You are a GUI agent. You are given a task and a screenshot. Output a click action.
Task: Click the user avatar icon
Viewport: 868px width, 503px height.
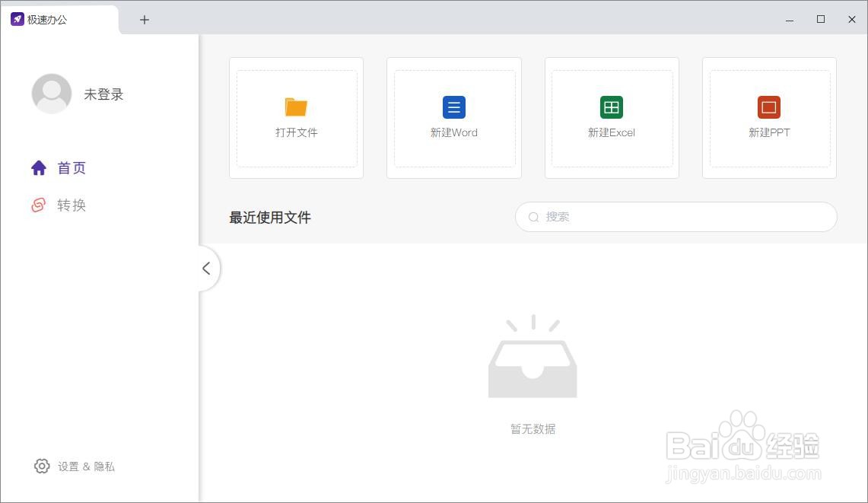52,94
